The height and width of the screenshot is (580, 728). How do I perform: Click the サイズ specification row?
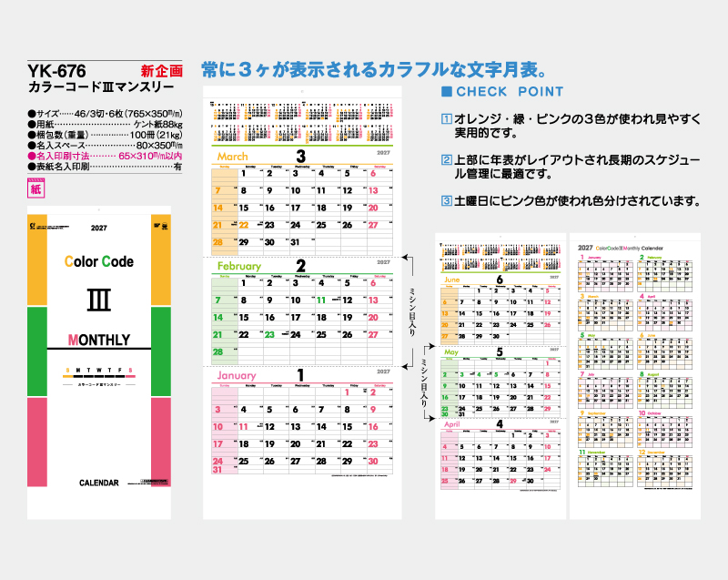point(105,114)
